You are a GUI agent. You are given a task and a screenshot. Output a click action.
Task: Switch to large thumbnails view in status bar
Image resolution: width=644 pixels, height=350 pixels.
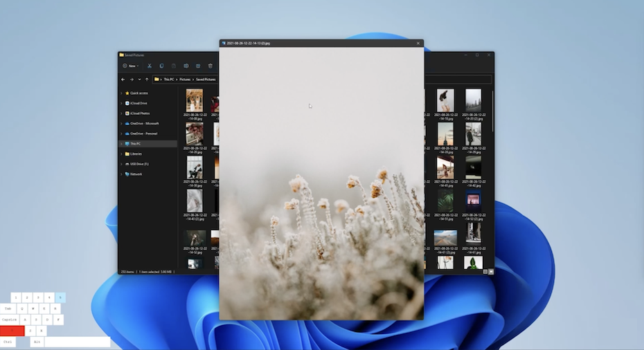pos(491,272)
